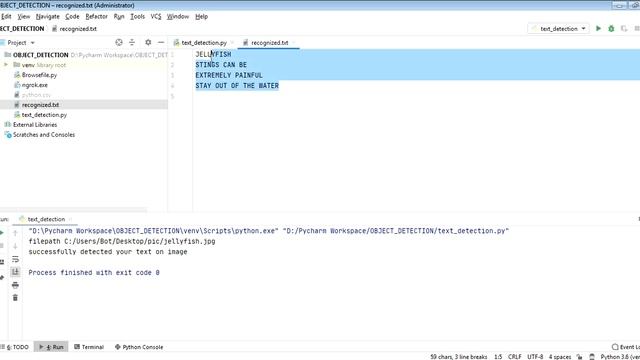Open the Tools menu
Viewport: 640px width, 360px height.
coord(138,16)
